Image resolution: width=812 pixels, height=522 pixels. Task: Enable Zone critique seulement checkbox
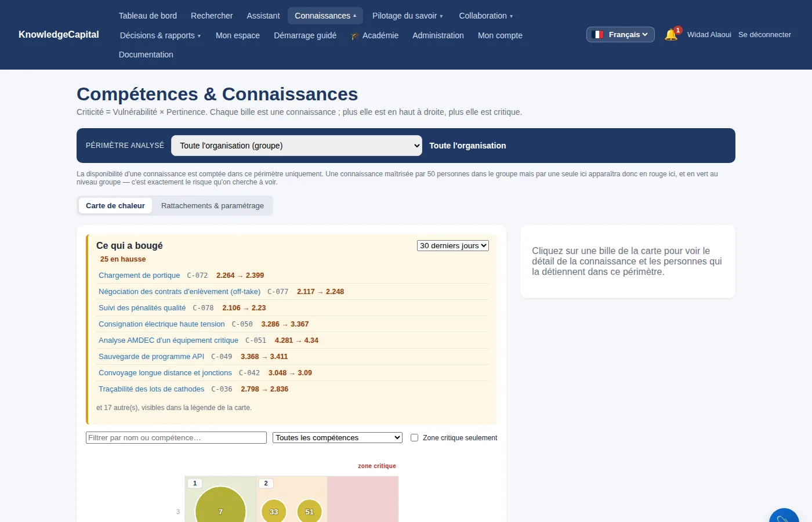pyautogui.click(x=415, y=438)
